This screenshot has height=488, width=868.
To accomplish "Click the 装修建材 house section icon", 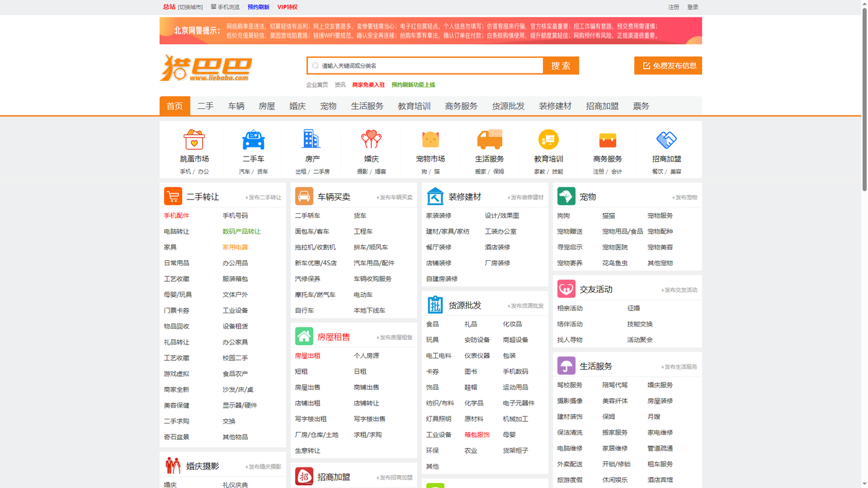I will [x=435, y=196].
